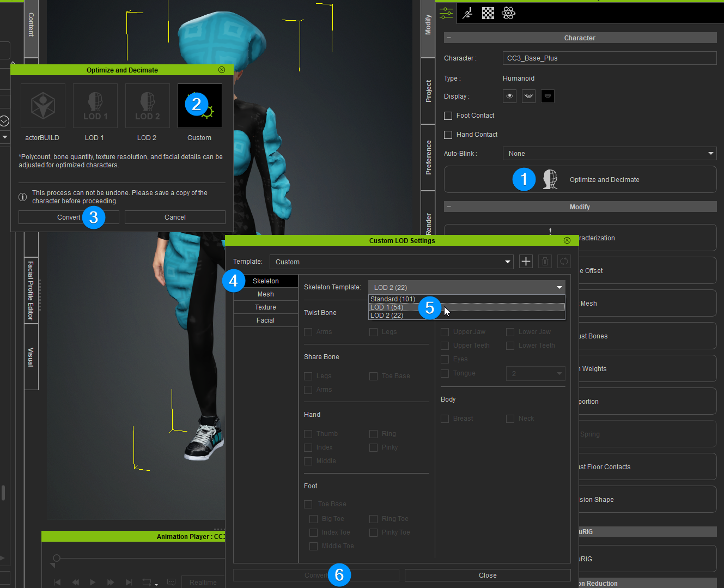The width and height of the screenshot is (724, 588).
Task: Enable Hand Contact checkbox
Action: [448, 135]
